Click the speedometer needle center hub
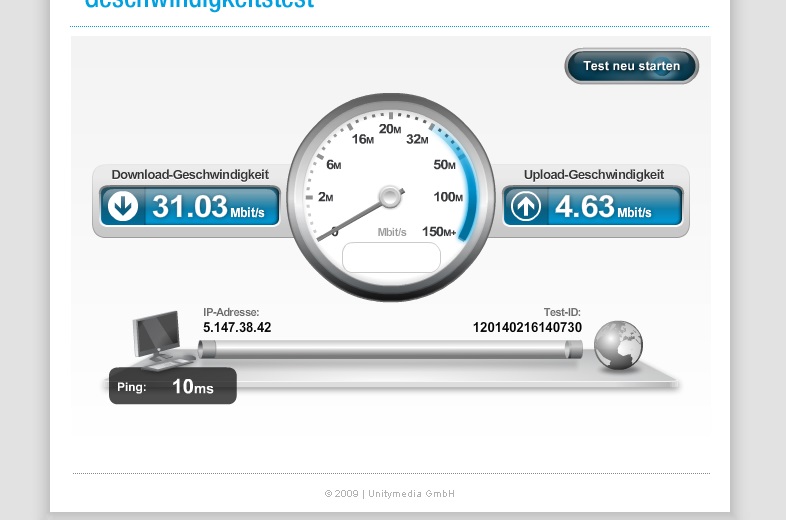The width and height of the screenshot is (786, 520). point(390,197)
